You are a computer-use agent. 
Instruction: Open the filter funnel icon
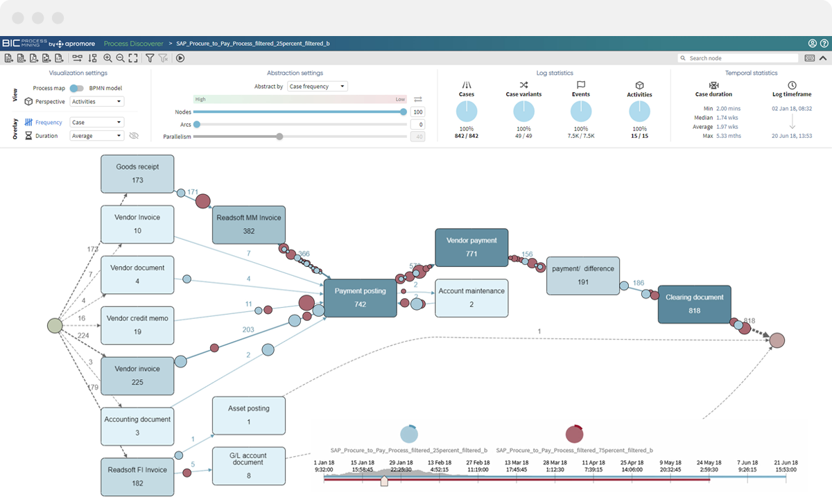(150, 59)
